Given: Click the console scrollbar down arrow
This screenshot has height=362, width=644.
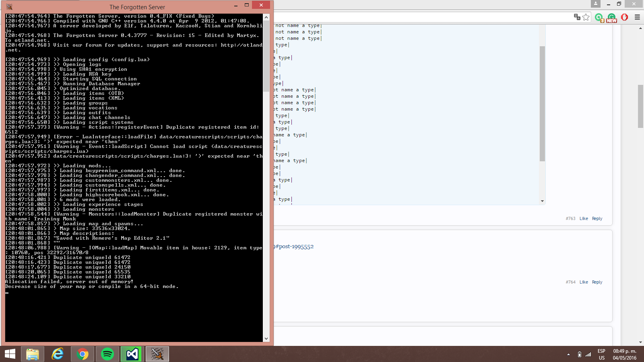Looking at the screenshot, I should [266, 339].
